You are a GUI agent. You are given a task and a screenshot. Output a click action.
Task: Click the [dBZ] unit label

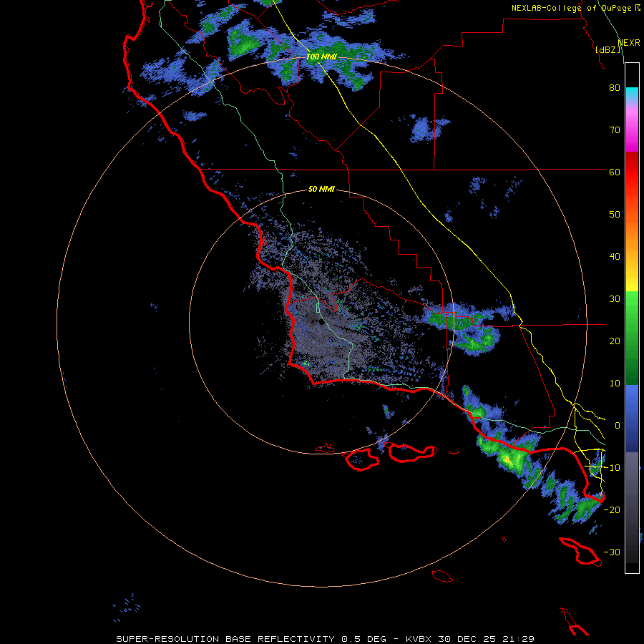608,50
